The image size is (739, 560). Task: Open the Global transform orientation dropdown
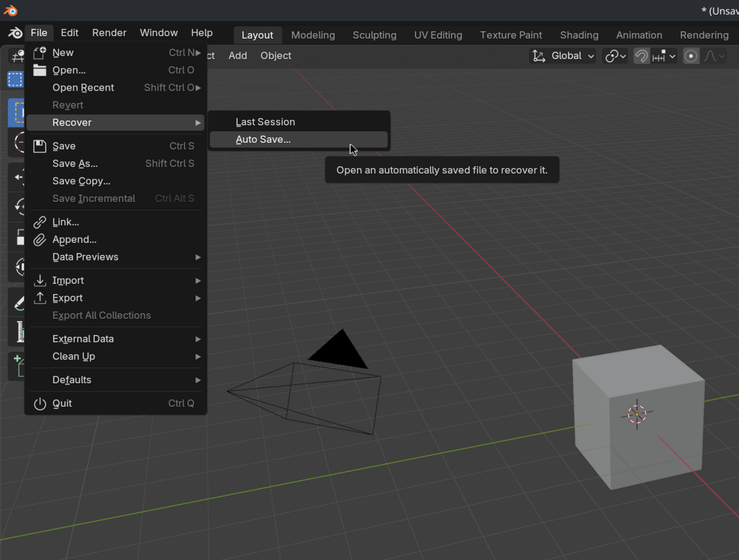point(563,56)
